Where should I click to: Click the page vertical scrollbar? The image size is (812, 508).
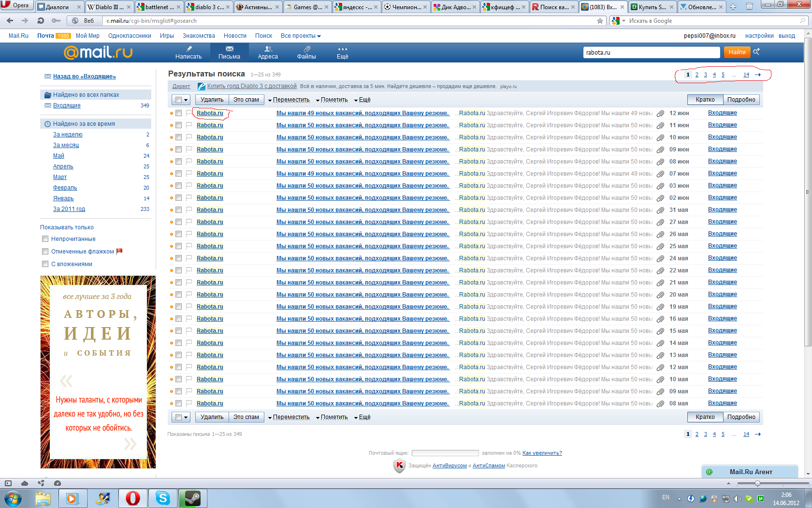[x=807, y=191]
